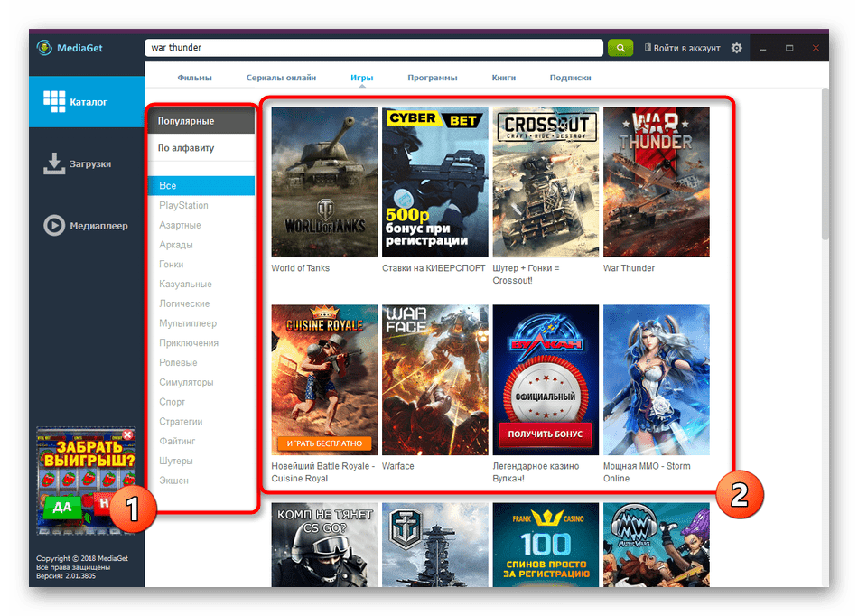Switch to the Игры tab
The width and height of the screenshot is (858, 616).
pos(361,78)
